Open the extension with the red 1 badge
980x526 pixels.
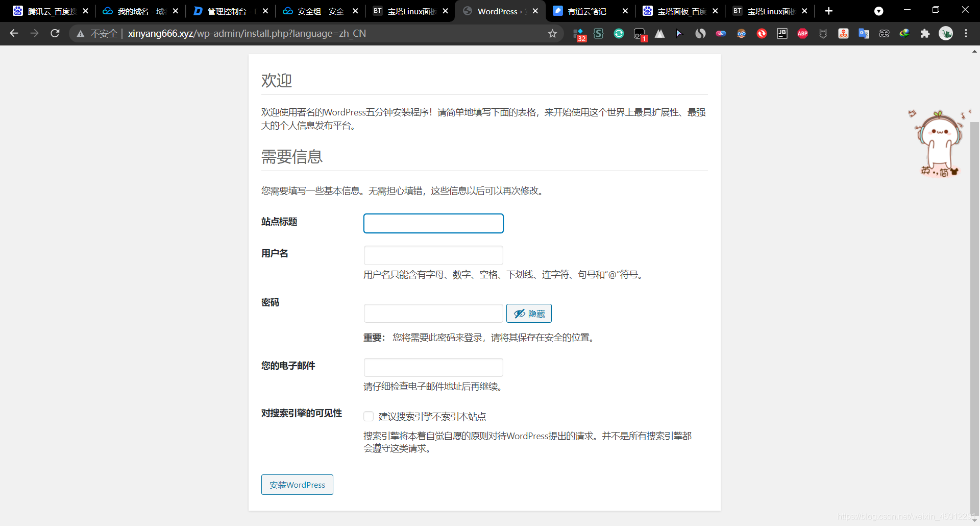(x=640, y=34)
